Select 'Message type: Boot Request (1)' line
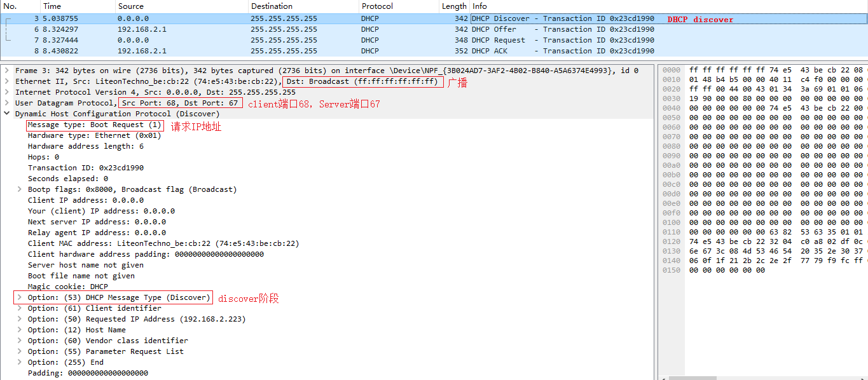 94,125
